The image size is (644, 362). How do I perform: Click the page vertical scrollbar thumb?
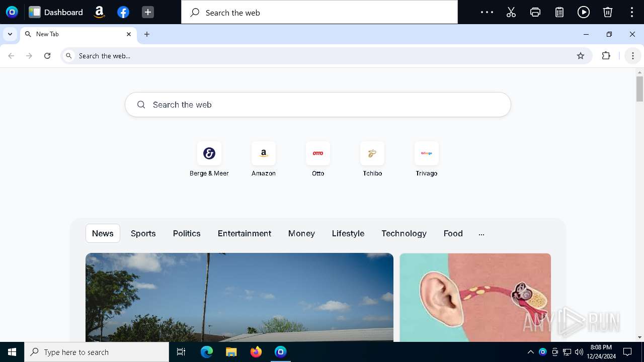[639, 89]
